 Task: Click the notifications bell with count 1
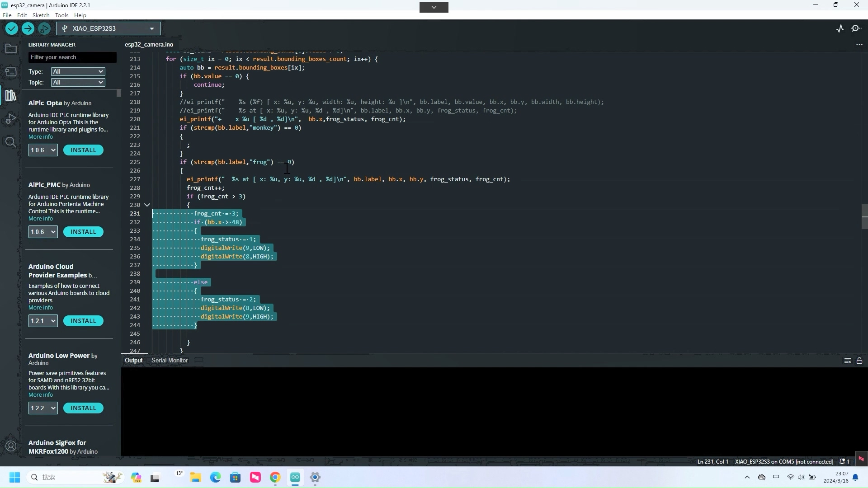click(x=844, y=461)
